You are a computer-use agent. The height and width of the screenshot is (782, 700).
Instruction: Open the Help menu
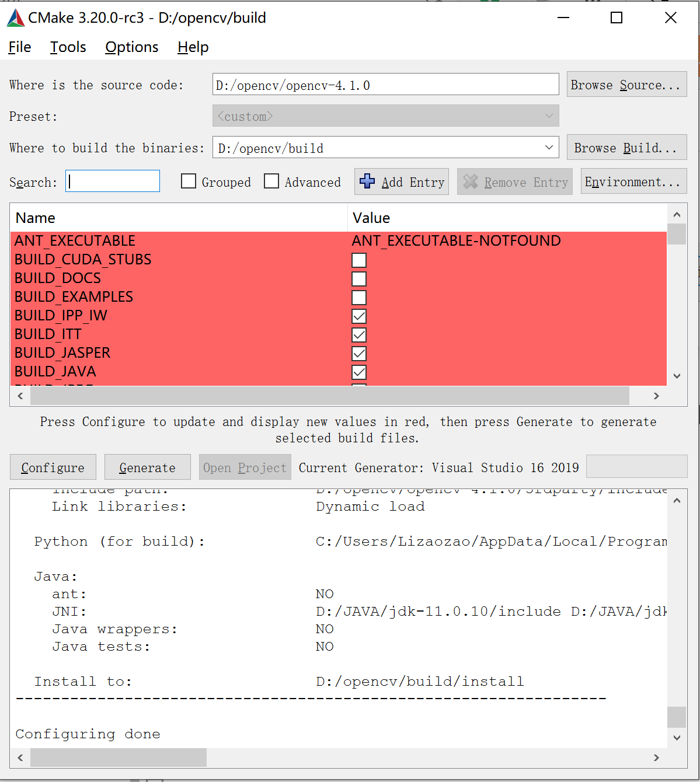point(193,47)
